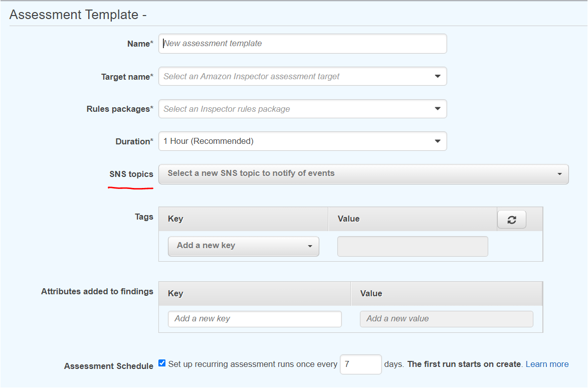Screen dimensions: 588x388
Task: Click Attributes 'Add a new key' input
Action: click(x=255, y=319)
